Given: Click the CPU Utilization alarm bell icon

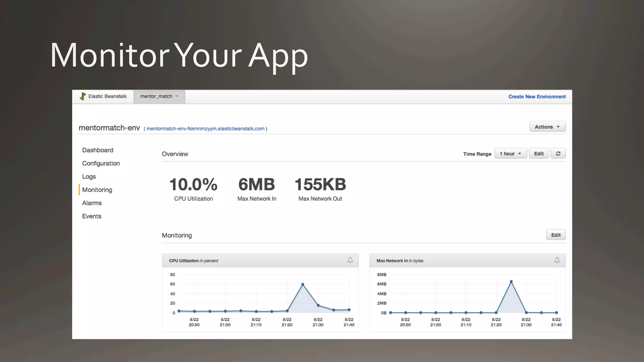Looking at the screenshot, I should pyautogui.click(x=350, y=260).
